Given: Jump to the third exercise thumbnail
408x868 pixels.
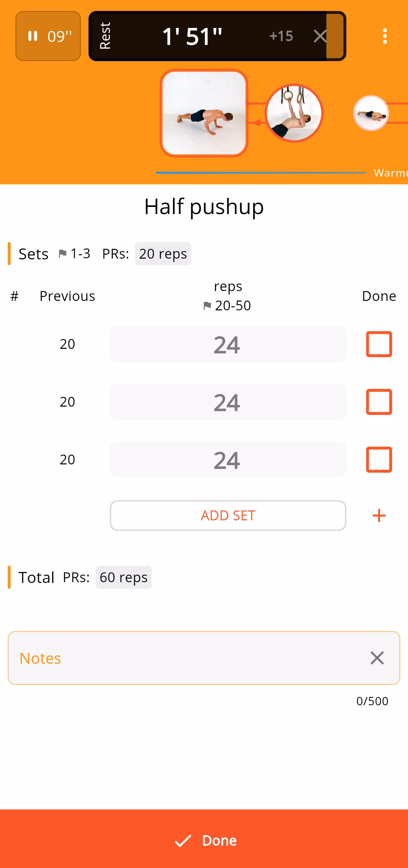Looking at the screenshot, I should pos(371,113).
